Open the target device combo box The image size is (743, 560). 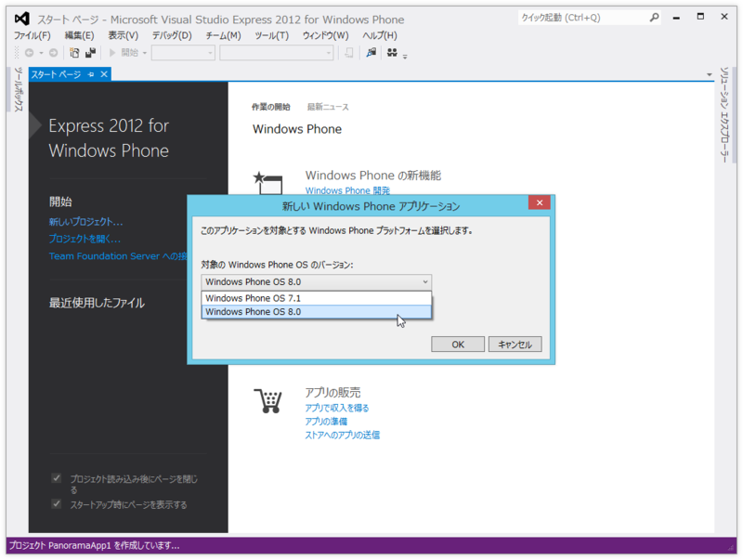(x=276, y=53)
